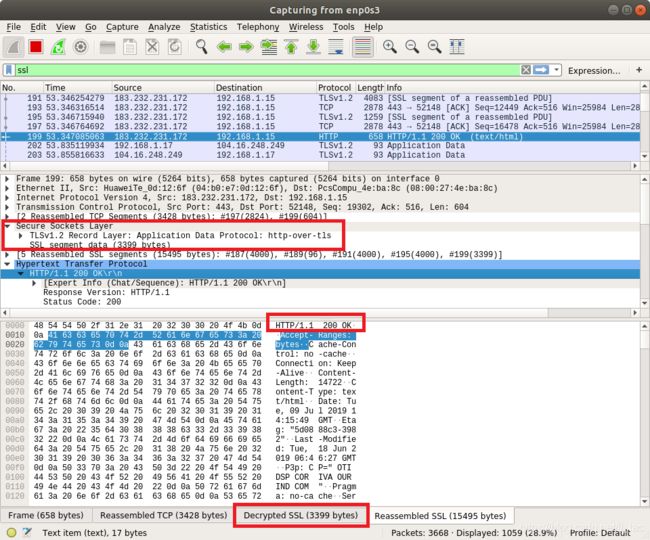Select packet 203 Application Data row
This screenshot has width=650, height=540.
tap(320, 155)
